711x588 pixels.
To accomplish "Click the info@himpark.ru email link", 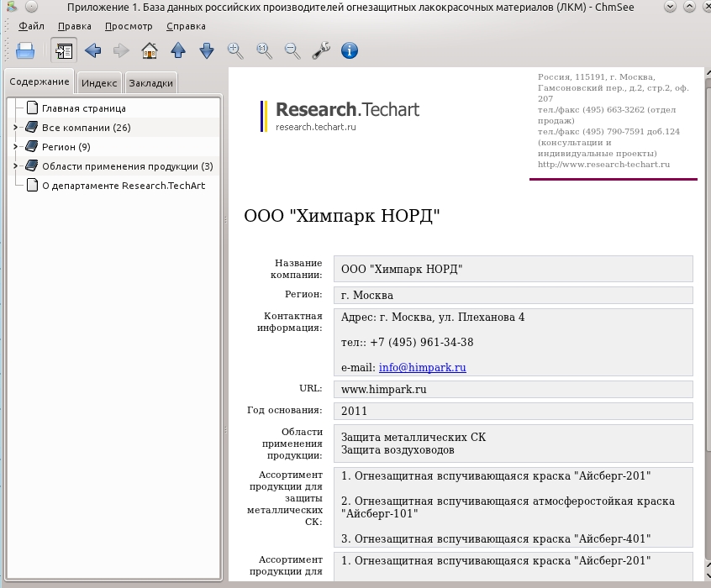I will (422, 367).
